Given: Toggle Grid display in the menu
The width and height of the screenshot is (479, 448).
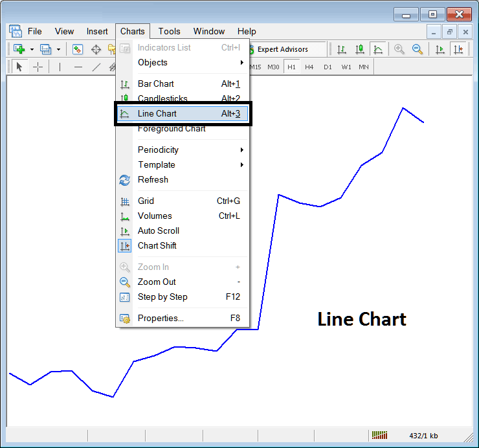Looking at the screenshot, I should [146, 201].
